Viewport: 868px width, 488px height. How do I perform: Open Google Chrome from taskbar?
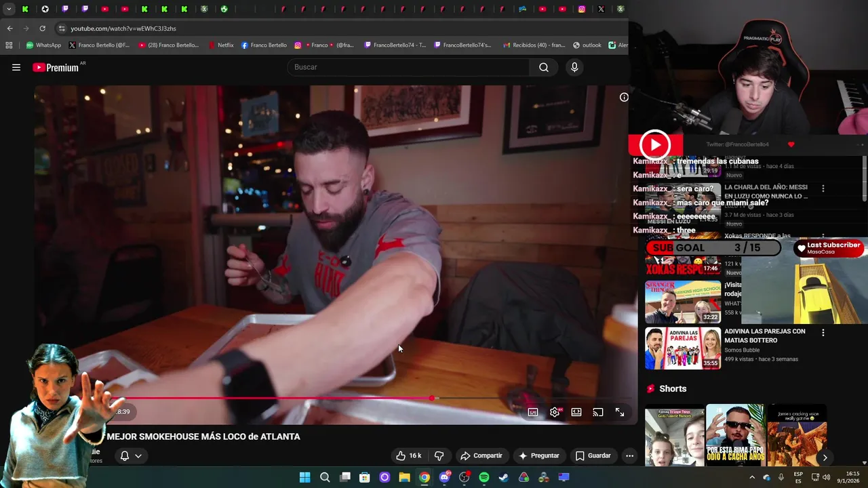pos(424,477)
